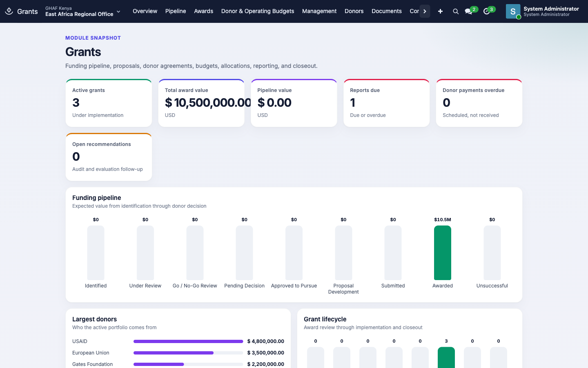This screenshot has height=368, width=588.
Task: Click the Grants module name in the header
Action: (27, 11)
